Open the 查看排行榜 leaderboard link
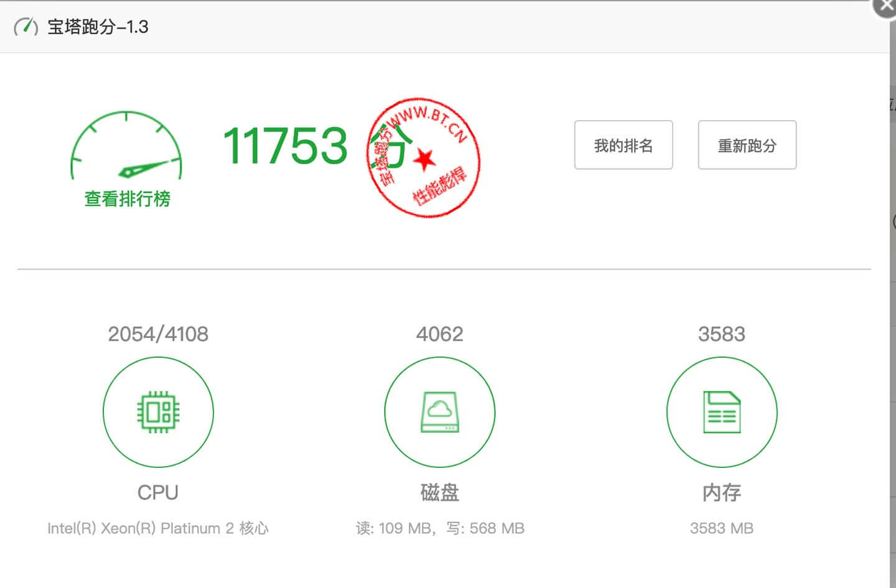The image size is (896, 588). [x=127, y=199]
